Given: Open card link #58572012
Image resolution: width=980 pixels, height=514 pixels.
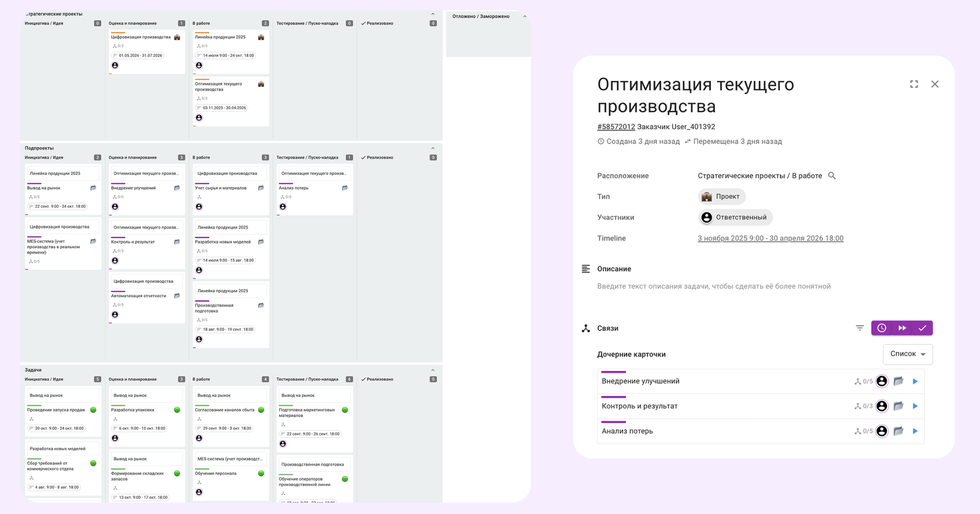Looking at the screenshot, I should [x=615, y=126].
